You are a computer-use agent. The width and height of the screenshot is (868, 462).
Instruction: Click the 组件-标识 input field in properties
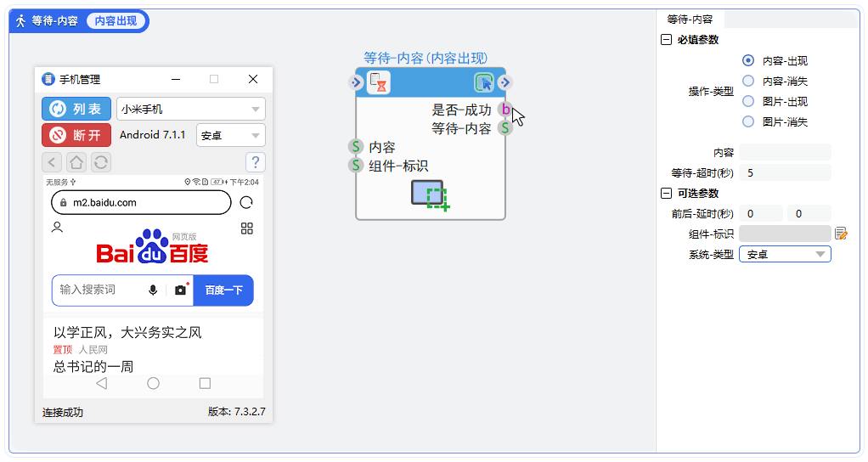pos(785,234)
